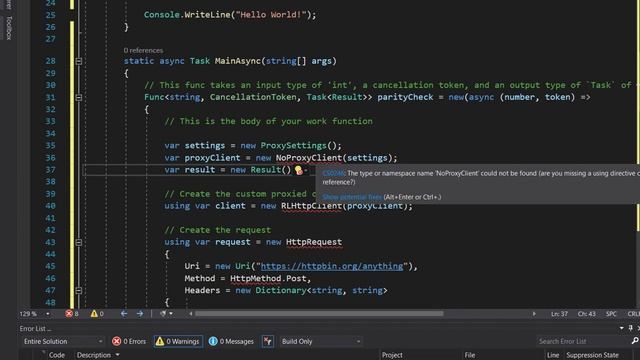Pin the Error List panel

click(x=631, y=328)
